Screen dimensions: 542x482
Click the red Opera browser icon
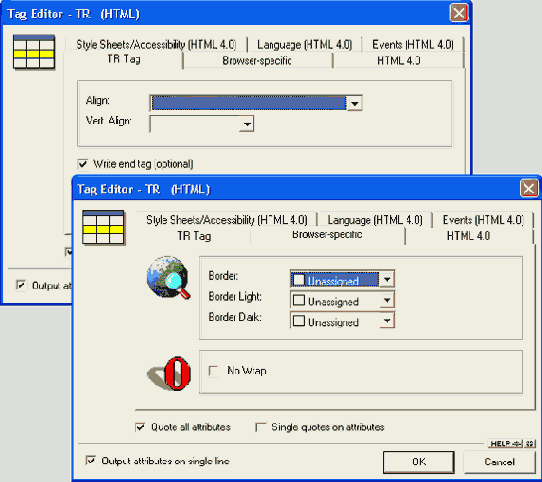point(169,373)
